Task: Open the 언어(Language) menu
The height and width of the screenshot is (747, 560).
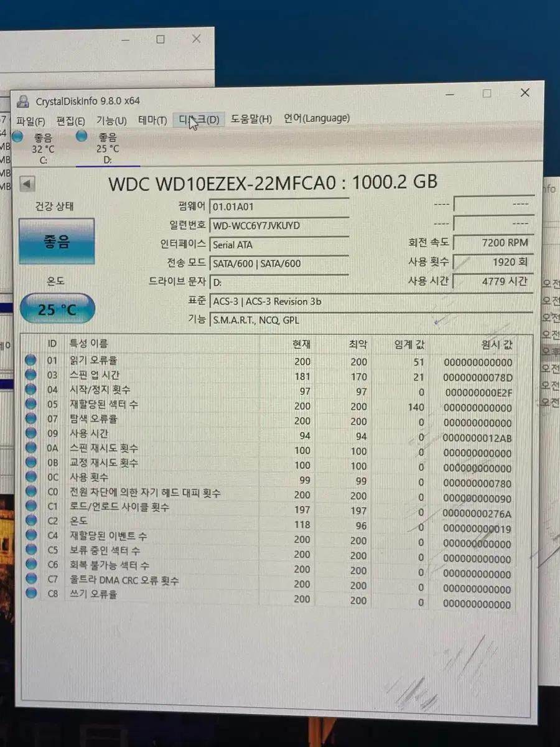Action: [317, 118]
